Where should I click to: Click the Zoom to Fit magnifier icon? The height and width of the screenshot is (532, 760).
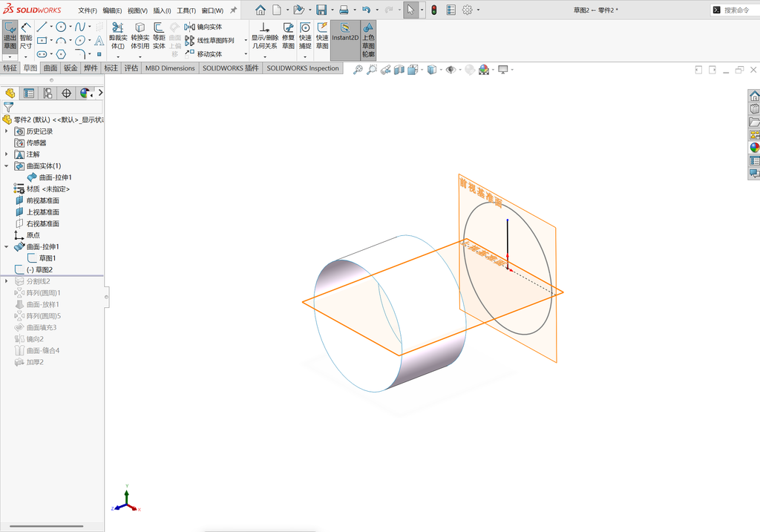(x=358, y=70)
